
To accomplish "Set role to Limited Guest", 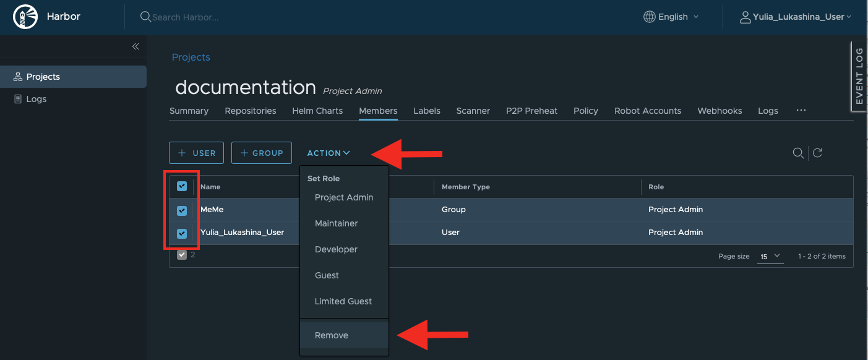I will [x=344, y=301].
